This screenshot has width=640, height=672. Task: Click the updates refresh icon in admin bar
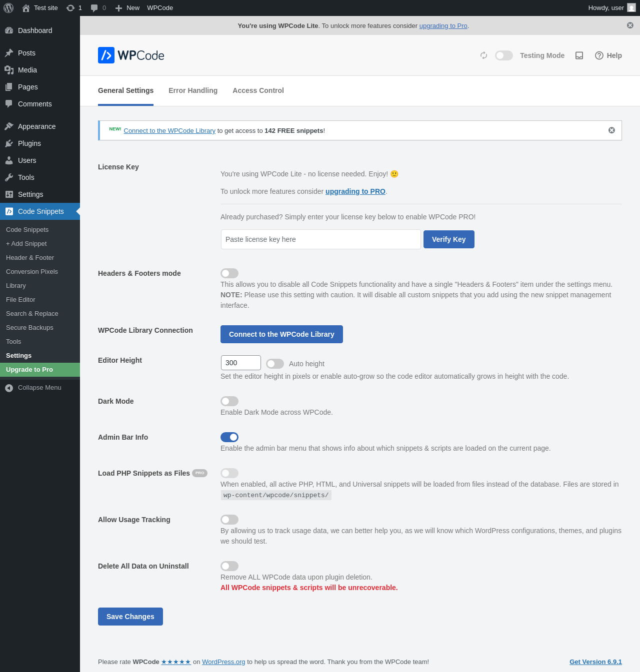[x=70, y=8]
